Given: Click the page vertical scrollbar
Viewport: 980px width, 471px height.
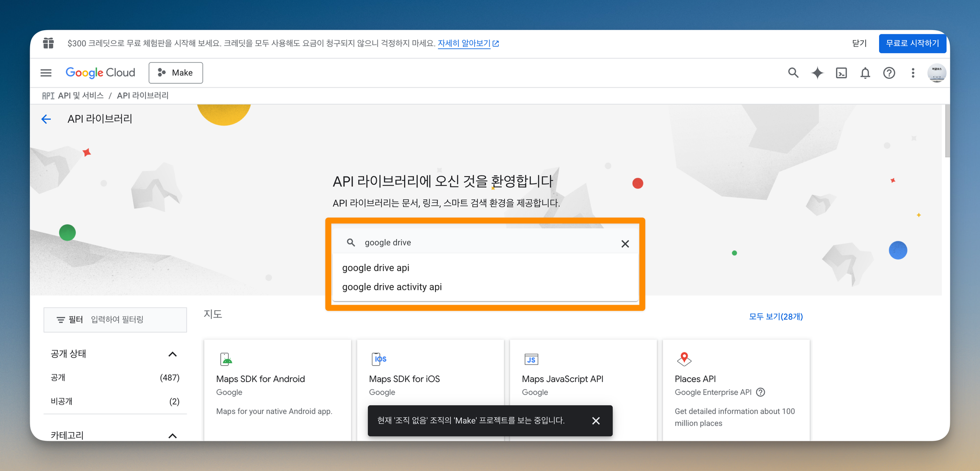Looking at the screenshot, I should click(947, 131).
